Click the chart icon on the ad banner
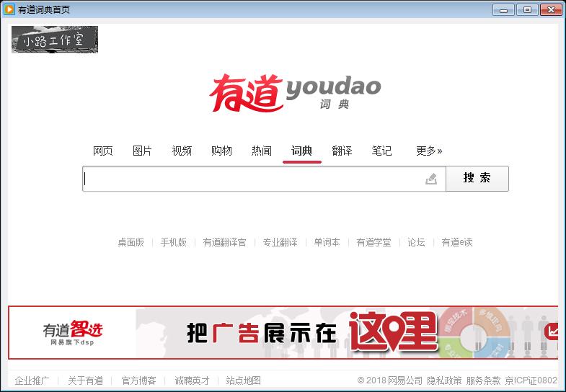The image size is (566, 392). pyautogui.click(x=551, y=331)
